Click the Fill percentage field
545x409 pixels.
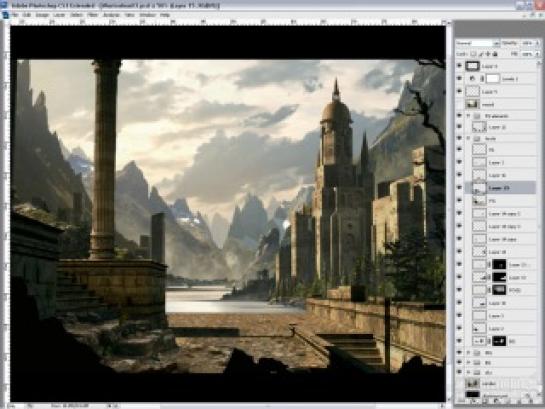coord(527,54)
